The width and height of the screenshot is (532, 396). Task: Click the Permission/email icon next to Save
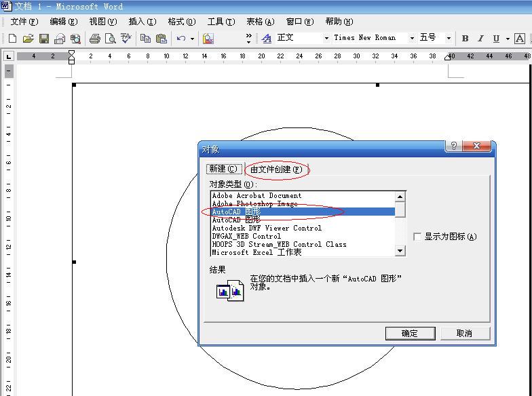tap(60, 38)
